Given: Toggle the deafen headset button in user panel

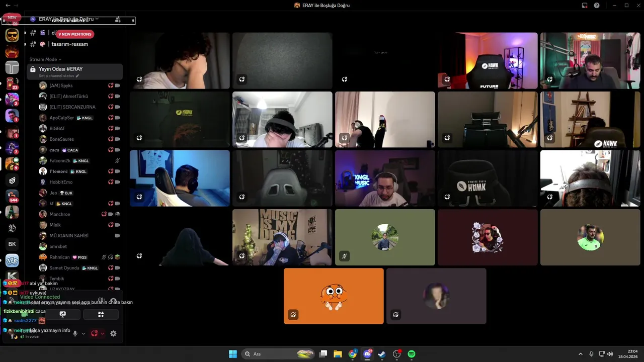Looking at the screenshot, I should 94,333.
